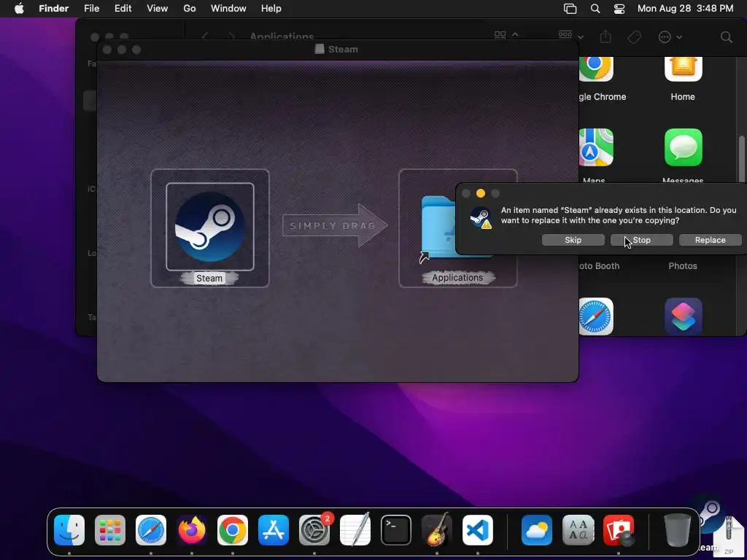747x560 pixels.
Task: Open the view mode switcher in Finder toolbar
Action: click(506, 36)
